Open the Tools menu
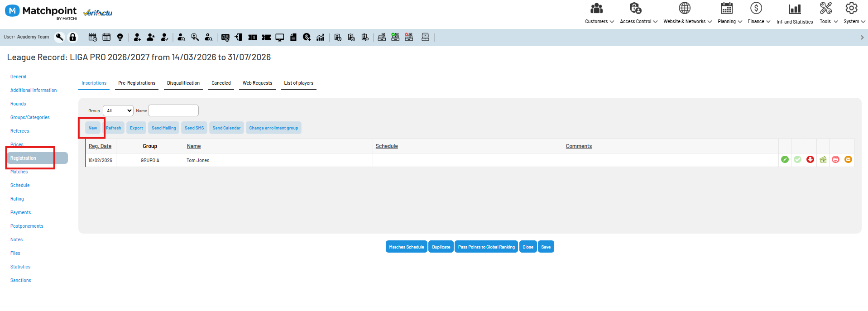 click(x=829, y=14)
